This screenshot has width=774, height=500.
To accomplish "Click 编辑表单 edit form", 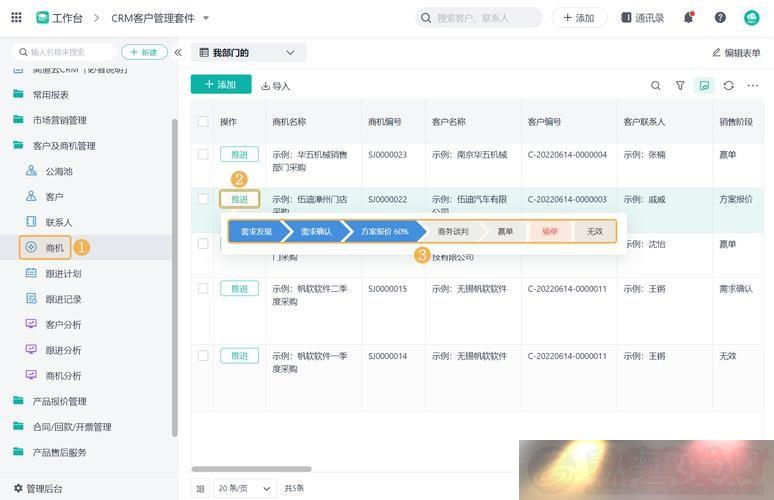I will click(x=736, y=52).
